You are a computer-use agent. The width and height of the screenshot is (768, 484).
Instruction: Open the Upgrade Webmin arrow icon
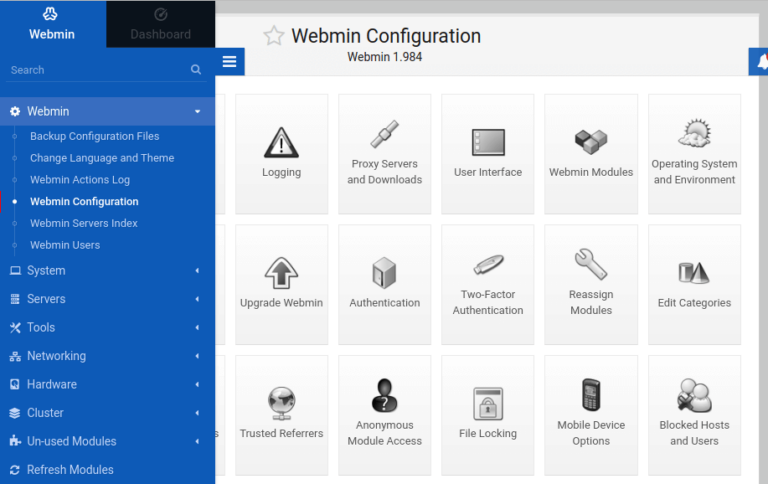coord(281,273)
